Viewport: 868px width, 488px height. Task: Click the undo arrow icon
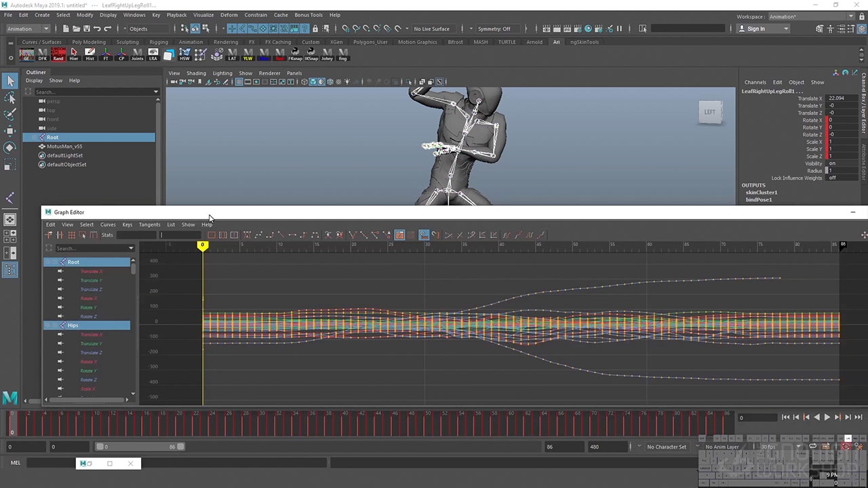tap(97, 28)
